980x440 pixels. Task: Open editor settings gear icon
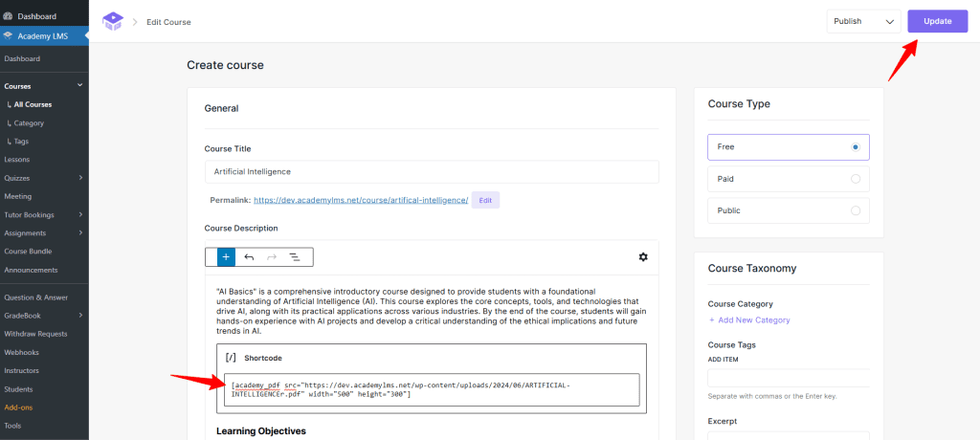643,256
